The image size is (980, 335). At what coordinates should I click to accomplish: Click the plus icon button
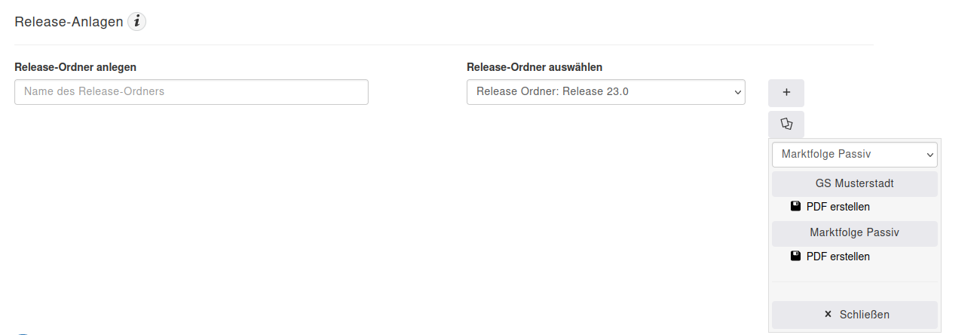pyautogui.click(x=786, y=93)
